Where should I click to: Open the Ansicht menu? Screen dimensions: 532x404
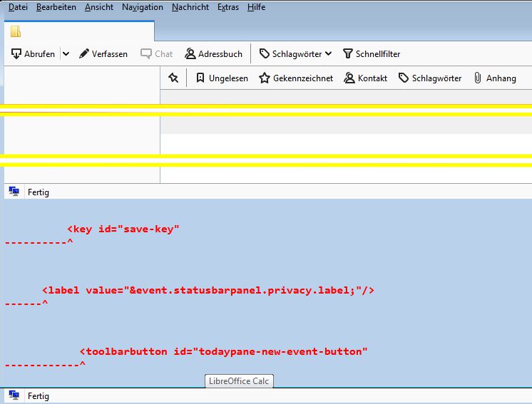tap(98, 7)
